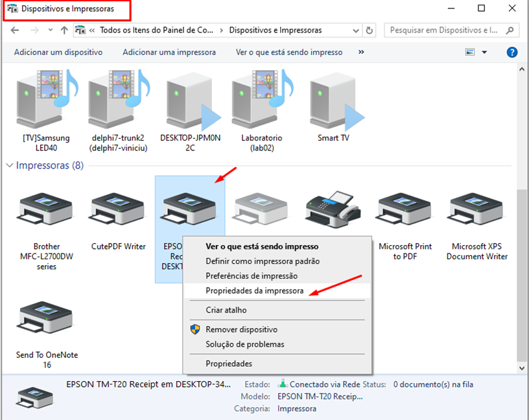
Task: Open the blue help question mark icon
Action: click(x=511, y=52)
